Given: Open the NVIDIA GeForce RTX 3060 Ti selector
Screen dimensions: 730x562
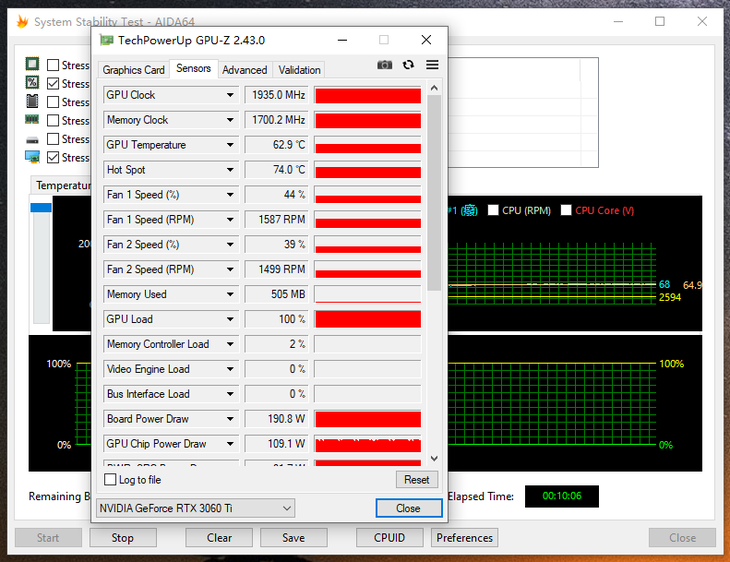Looking at the screenshot, I should coord(194,508).
